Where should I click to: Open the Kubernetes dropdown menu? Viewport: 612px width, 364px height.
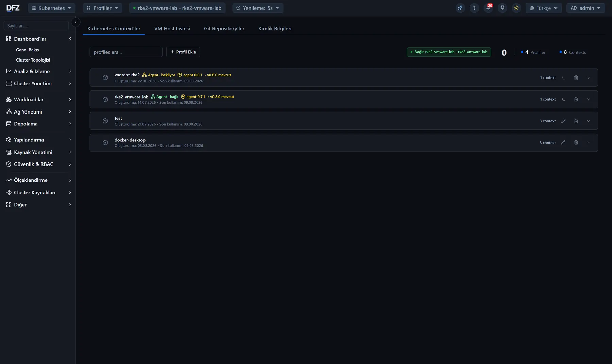coord(52,8)
